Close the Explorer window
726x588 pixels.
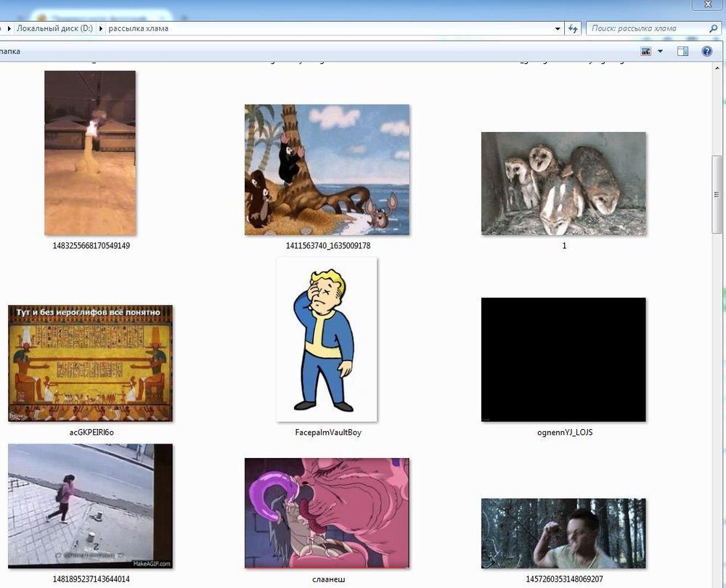708,4
